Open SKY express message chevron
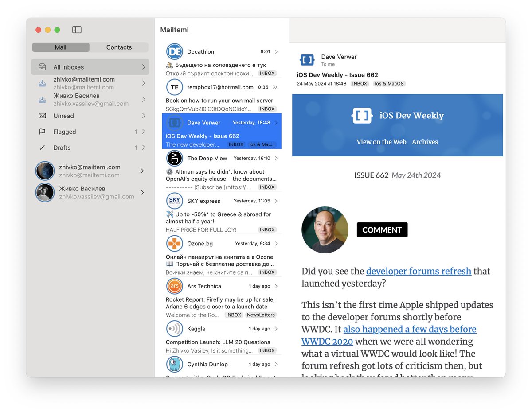The image size is (532, 412). point(276,201)
